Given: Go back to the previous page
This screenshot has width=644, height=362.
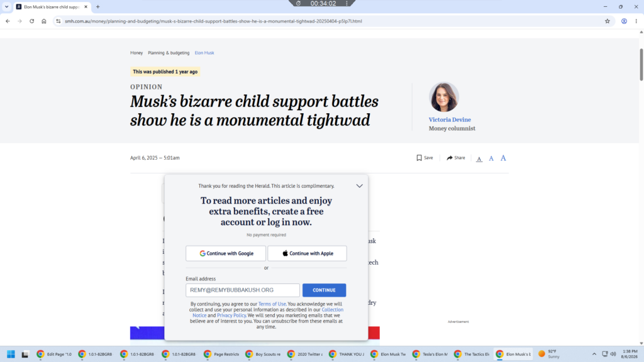Looking at the screenshot, I should tap(8, 21).
